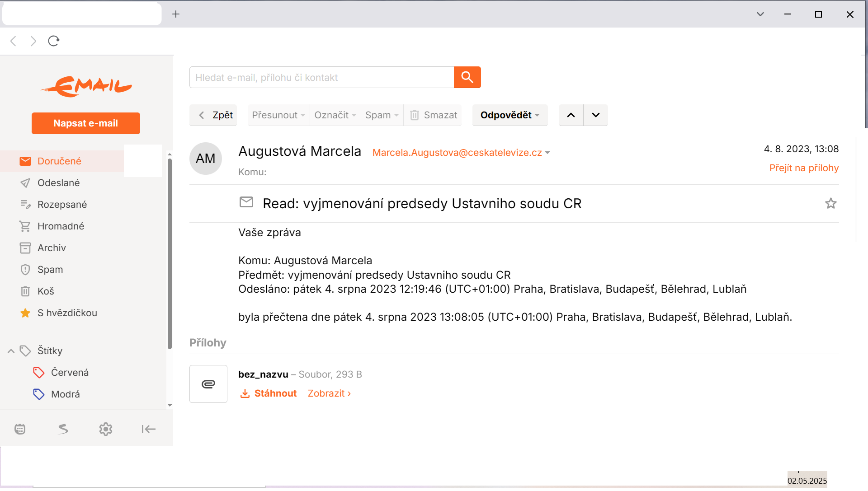Select the Modrá label

click(x=65, y=394)
